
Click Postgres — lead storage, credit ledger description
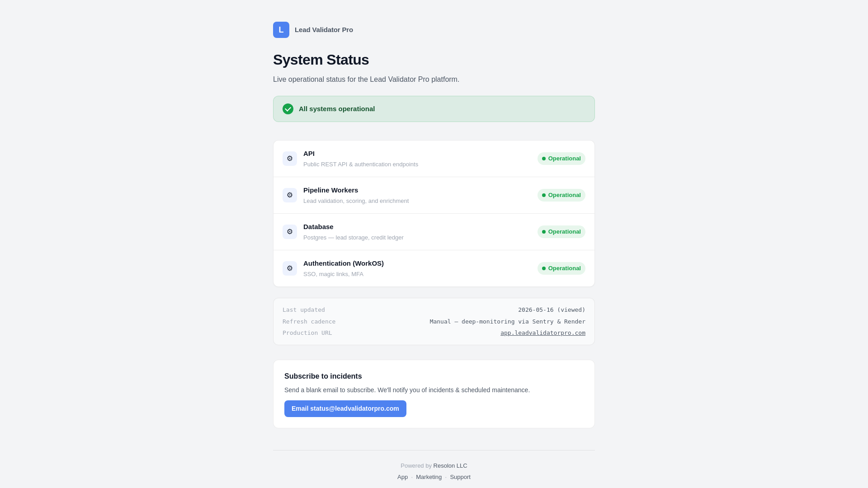point(354,238)
